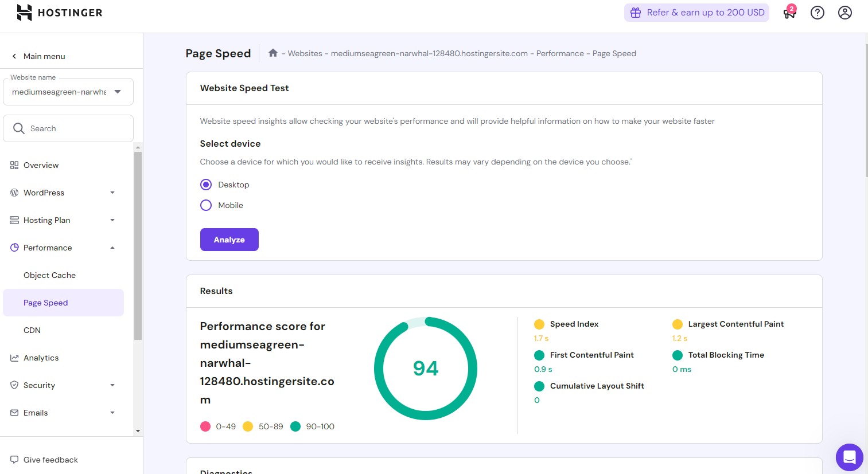Click the sidebar scroll down arrow

(138, 431)
